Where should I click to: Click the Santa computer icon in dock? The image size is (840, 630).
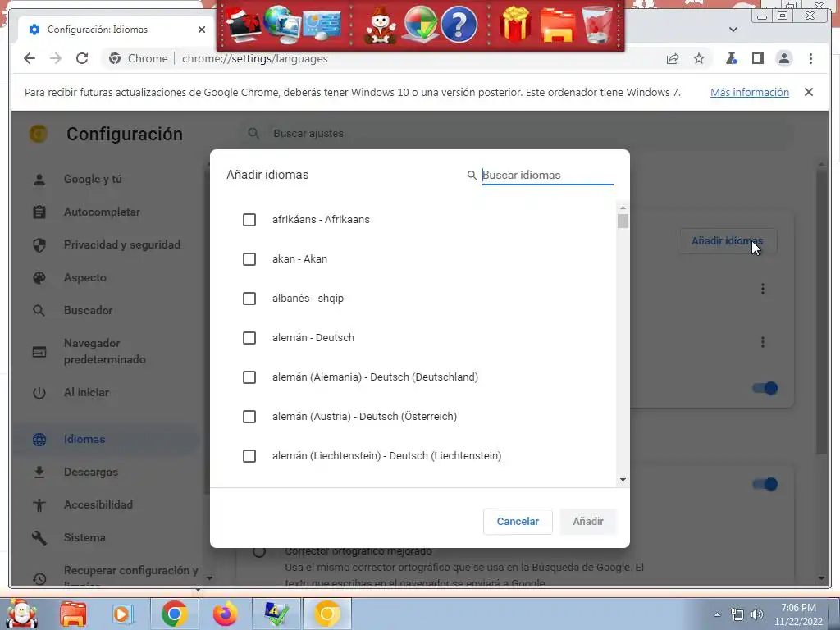[x=243, y=25]
